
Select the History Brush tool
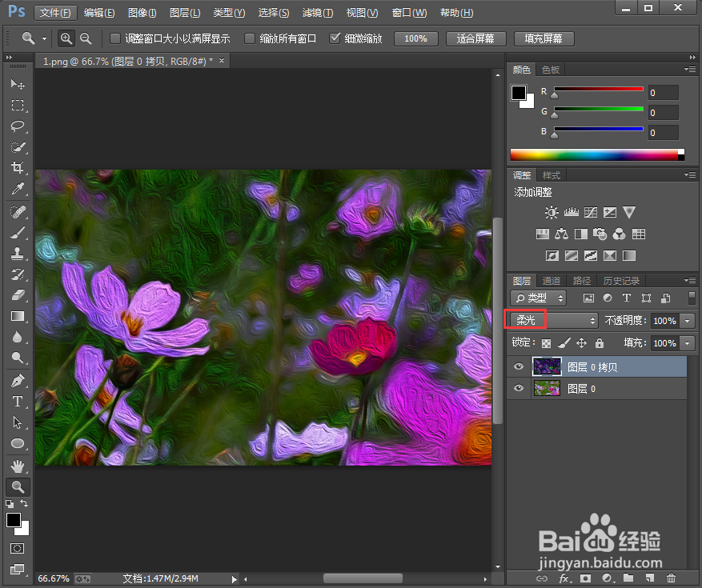(18, 274)
